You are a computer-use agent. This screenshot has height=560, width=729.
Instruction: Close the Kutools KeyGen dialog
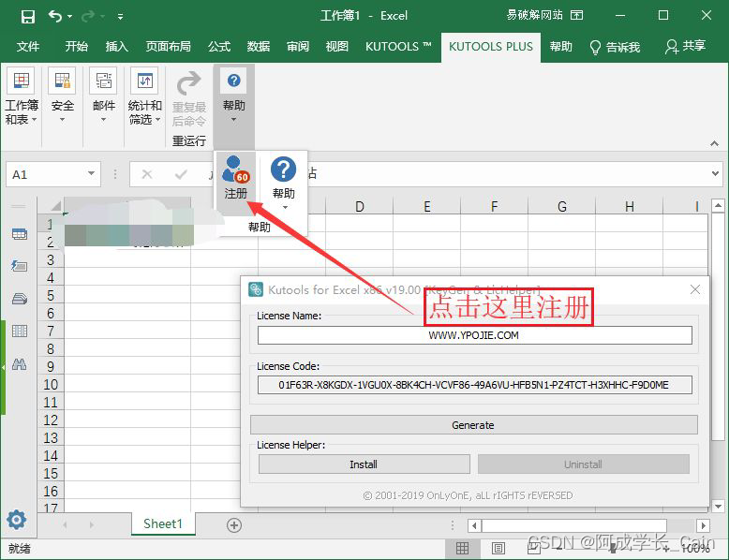point(695,289)
